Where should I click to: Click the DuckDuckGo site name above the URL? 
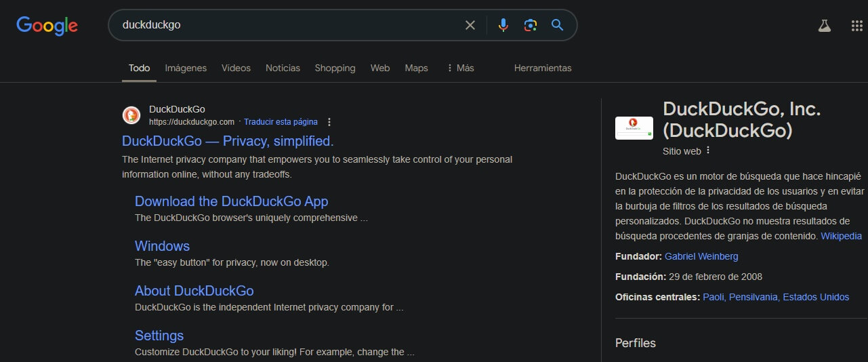[177, 109]
